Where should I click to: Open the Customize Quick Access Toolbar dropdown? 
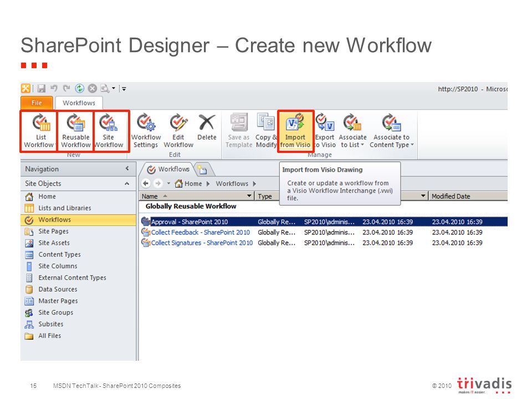(x=124, y=89)
